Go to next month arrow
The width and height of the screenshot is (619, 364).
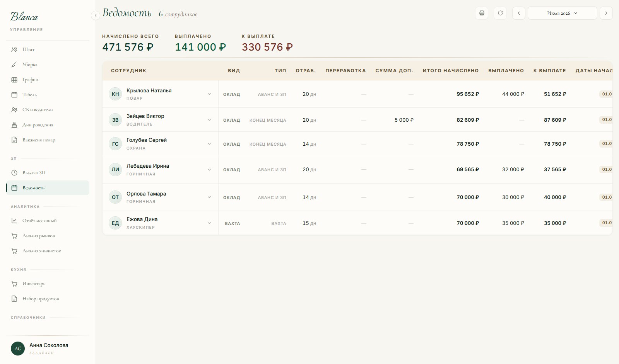(606, 13)
